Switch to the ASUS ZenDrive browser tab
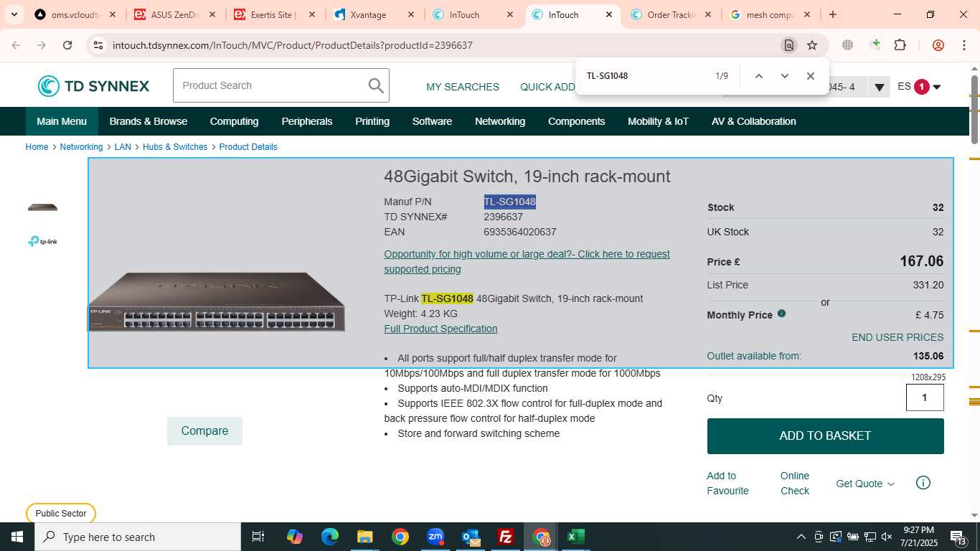The width and height of the screenshot is (980, 551). pyautogui.click(x=176, y=14)
